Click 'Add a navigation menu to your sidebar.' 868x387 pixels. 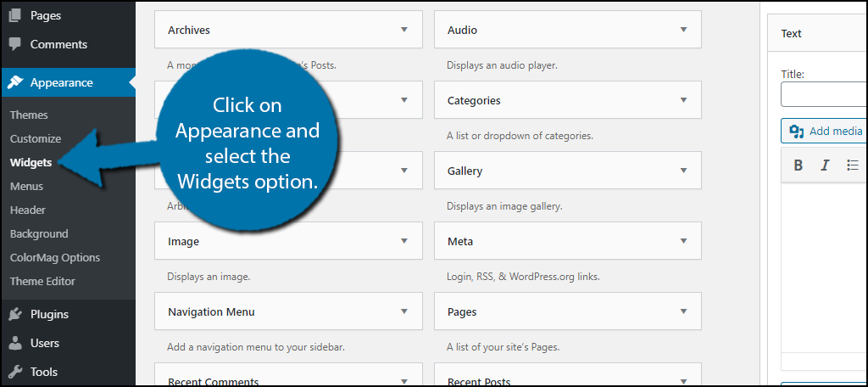pyautogui.click(x=256, y=348)
